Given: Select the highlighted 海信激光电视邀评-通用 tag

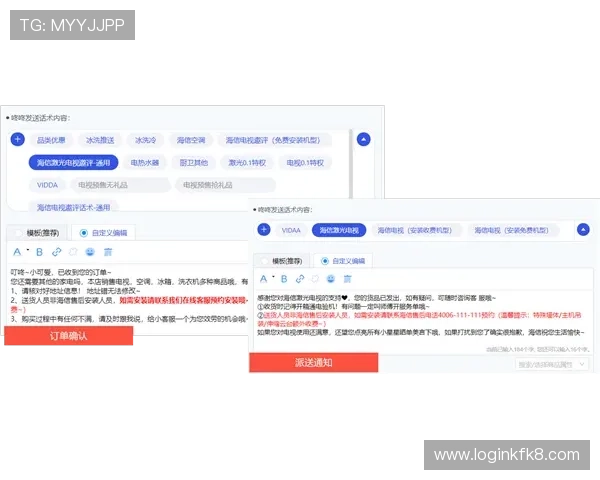Looking at the screenshot, I should (73, 163).
